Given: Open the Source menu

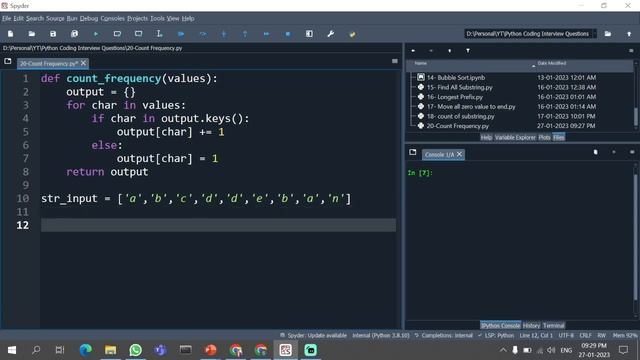Looking at the screenshot, I should [x=55, y=18].
